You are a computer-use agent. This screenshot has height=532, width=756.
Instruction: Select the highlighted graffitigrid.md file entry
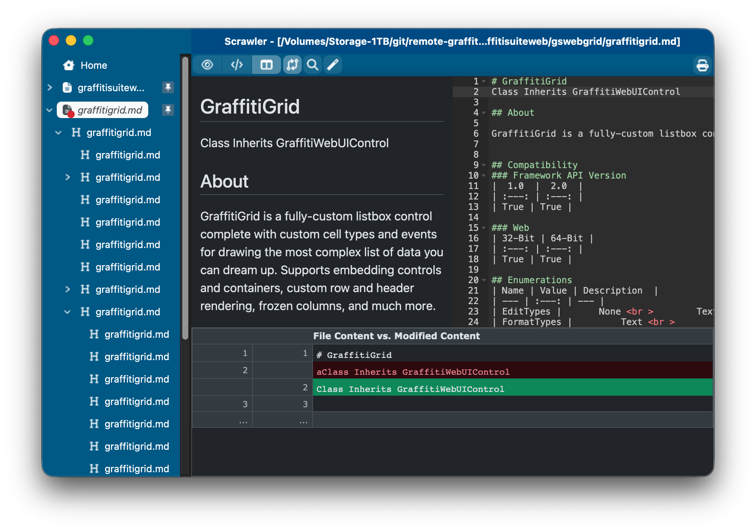[x=102, y=110]
